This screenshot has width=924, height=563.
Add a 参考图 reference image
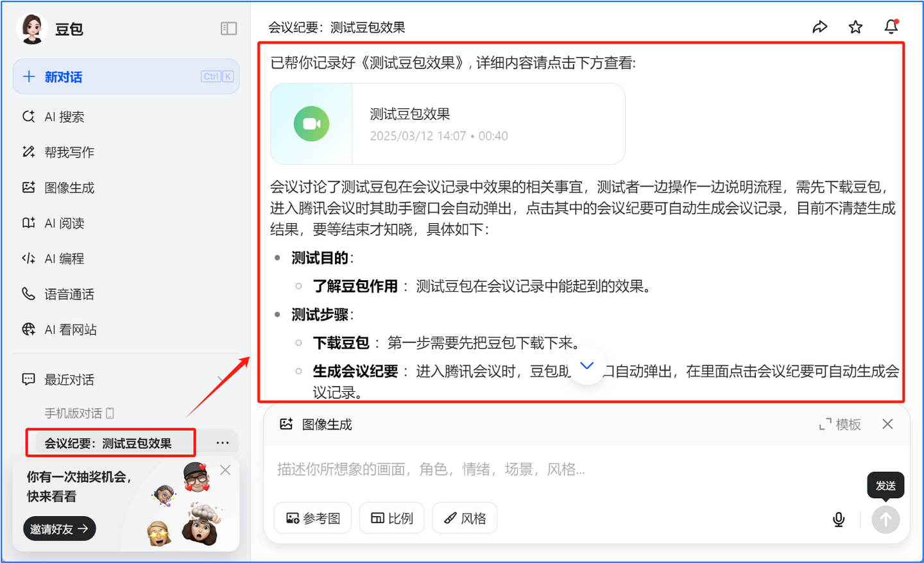(x=313, y=518)
